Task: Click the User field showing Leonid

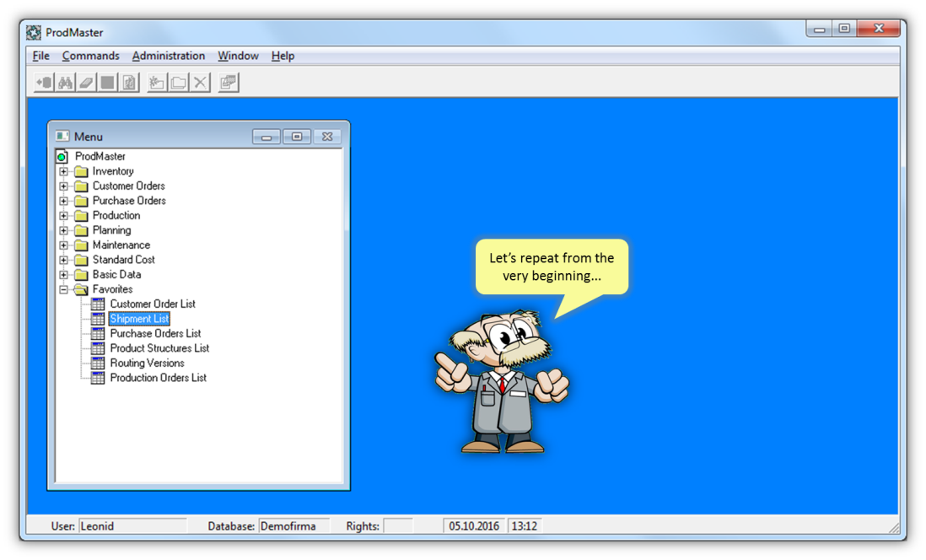Action: click(x=133, y=525)
